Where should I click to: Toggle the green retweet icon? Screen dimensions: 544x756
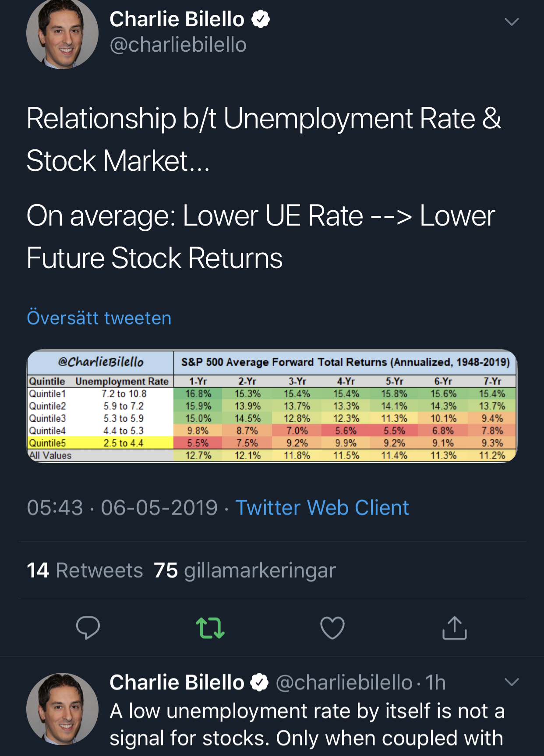click(210, 627)
